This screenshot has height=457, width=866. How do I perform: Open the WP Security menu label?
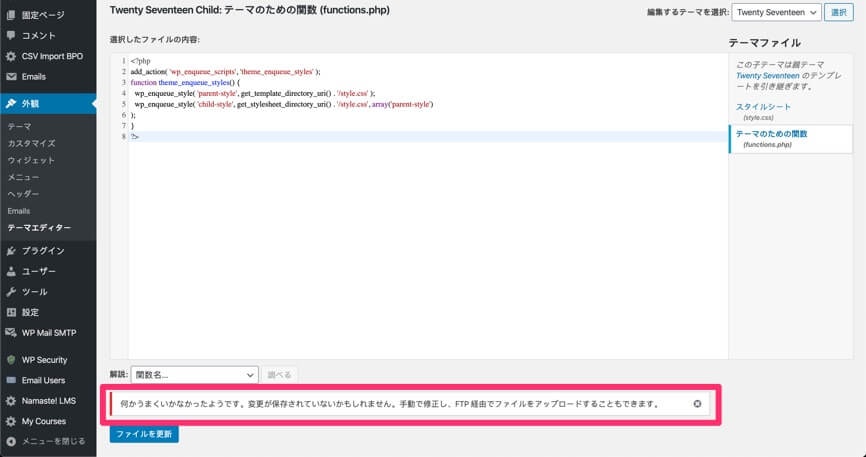44,360
